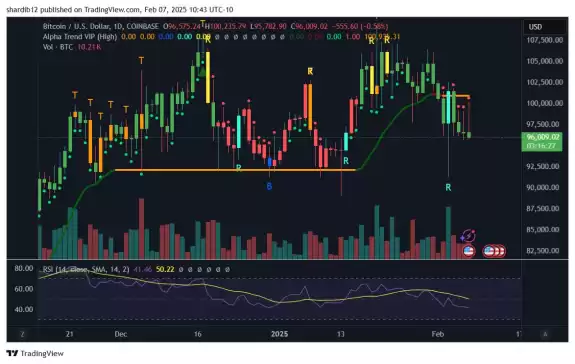Click the blue B signal label
This screenshot has height=364, width=575.
pyautogui.click(x=269, y=186)
